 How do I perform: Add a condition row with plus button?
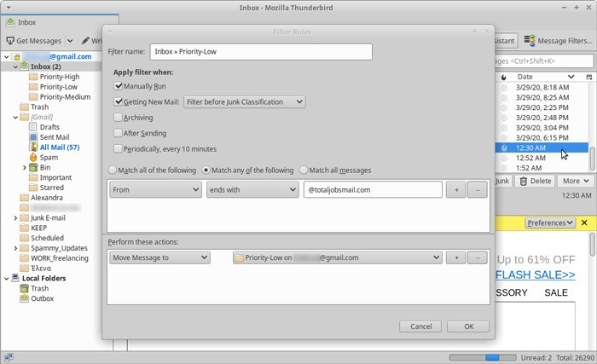click(x=456, y=189)
